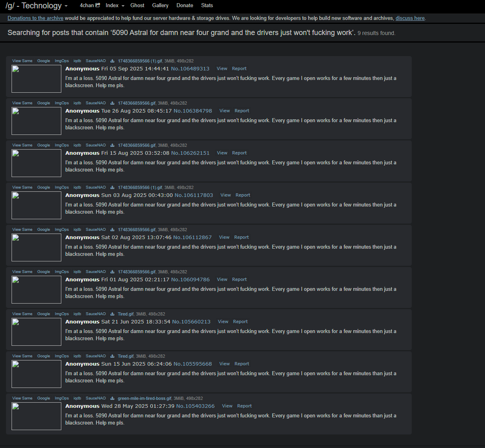Click download icon for No.106262151 post image
Viewport: 485px width, 448px height.
[112, 145]
